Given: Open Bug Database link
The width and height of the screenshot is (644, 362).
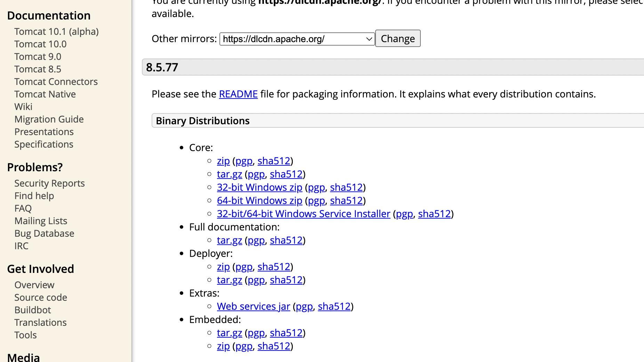Looking at the screenshot, I should [x=44, y=234].
